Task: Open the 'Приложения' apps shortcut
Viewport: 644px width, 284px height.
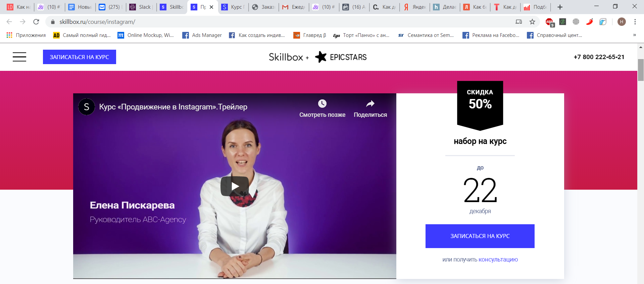Action: (26, 35)
